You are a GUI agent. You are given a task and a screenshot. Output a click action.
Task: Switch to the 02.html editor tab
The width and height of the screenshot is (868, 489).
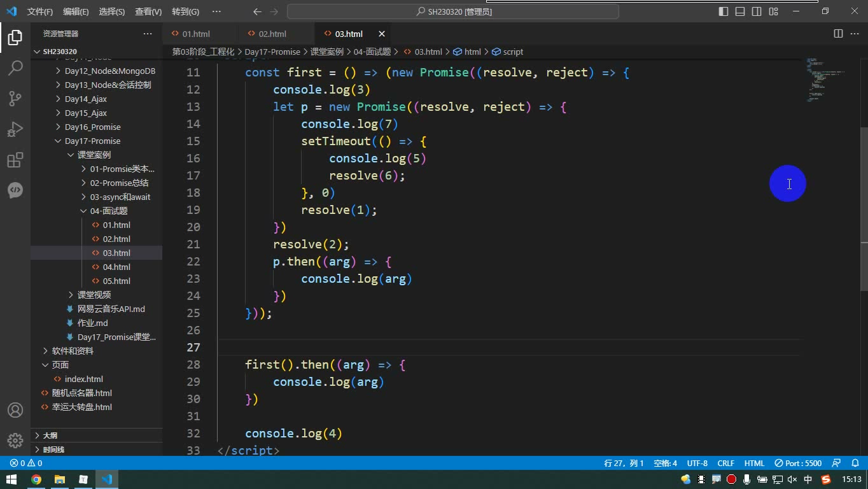pos(276,34)
